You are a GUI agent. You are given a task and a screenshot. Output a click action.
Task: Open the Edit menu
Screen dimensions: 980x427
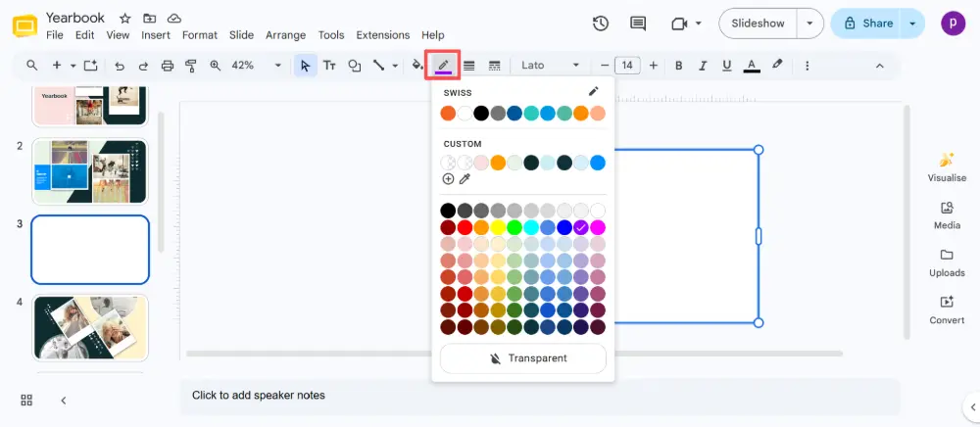coord(85,35)
